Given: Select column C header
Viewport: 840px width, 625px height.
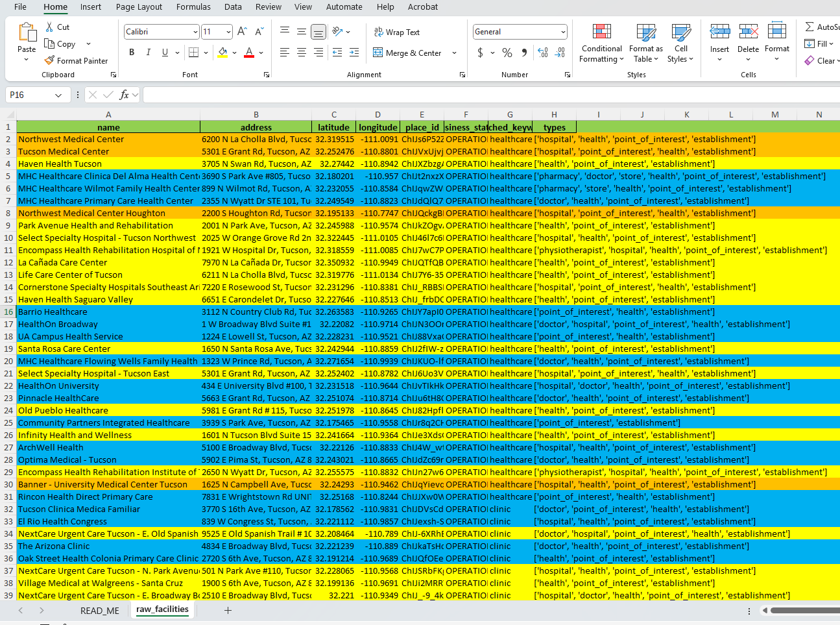Looking at the screenshot, I should click(x=334, y=114).
